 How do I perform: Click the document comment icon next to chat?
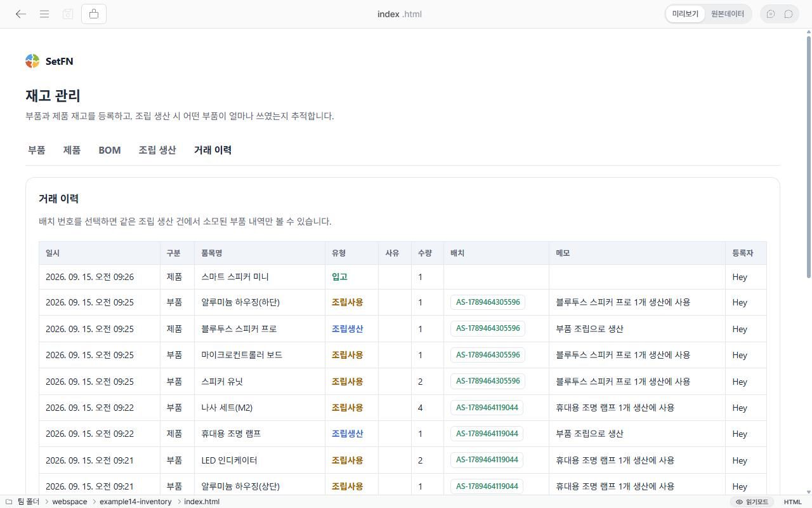pos(771,14)
